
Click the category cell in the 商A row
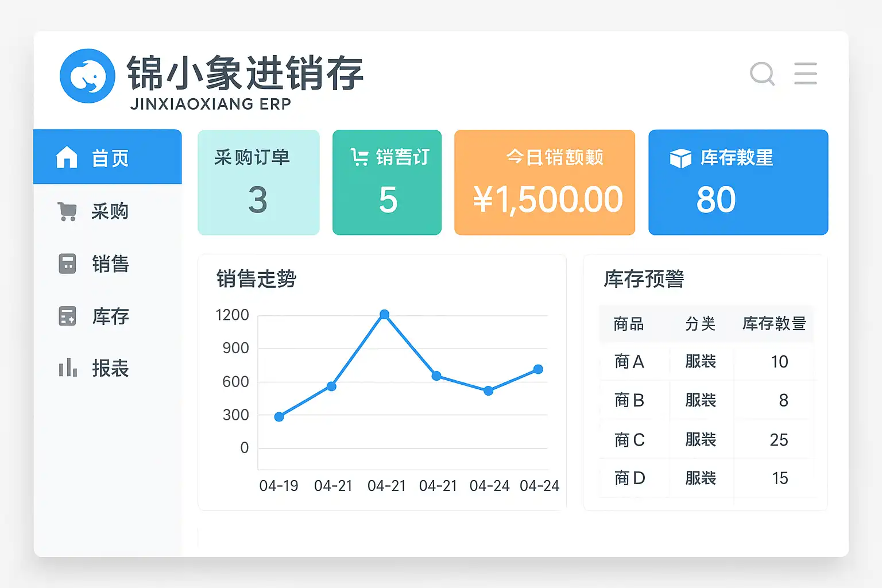[x=701, y=362]
